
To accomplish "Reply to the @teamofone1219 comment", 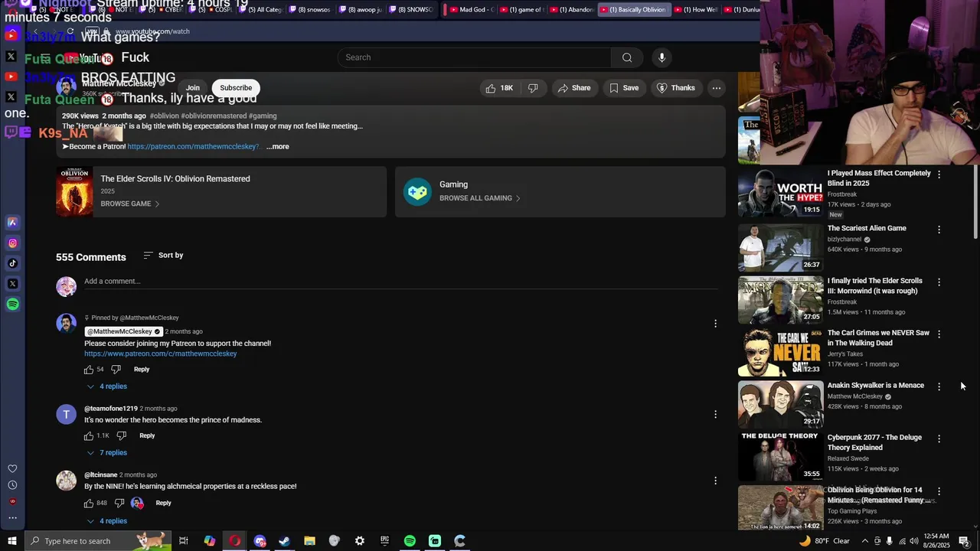I will point(147,435).
